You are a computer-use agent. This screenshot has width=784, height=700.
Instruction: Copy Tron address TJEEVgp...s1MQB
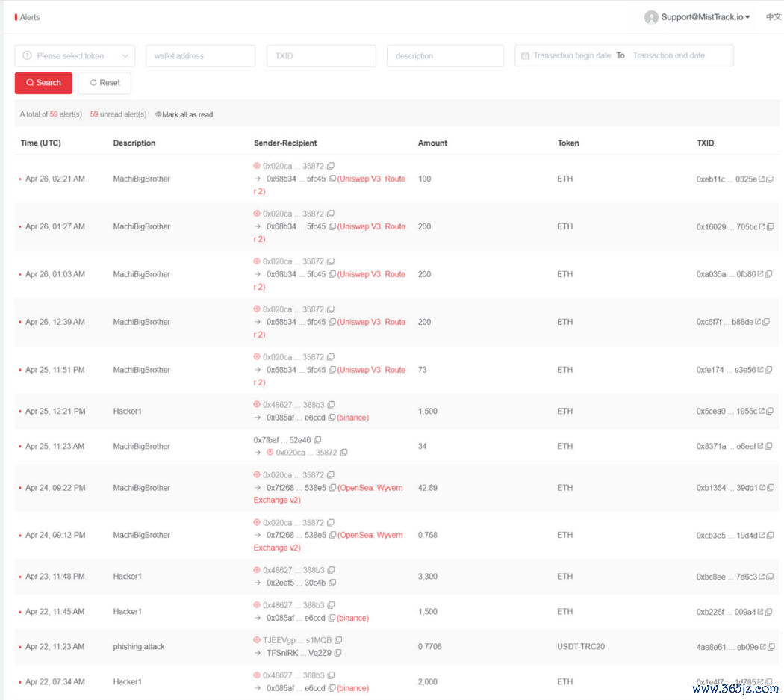[338, 640]
